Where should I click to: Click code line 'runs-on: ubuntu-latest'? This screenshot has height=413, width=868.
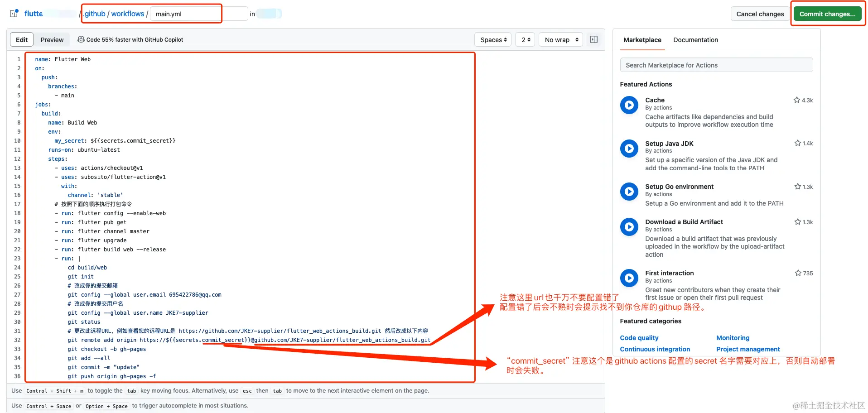(x=84, y=150)
